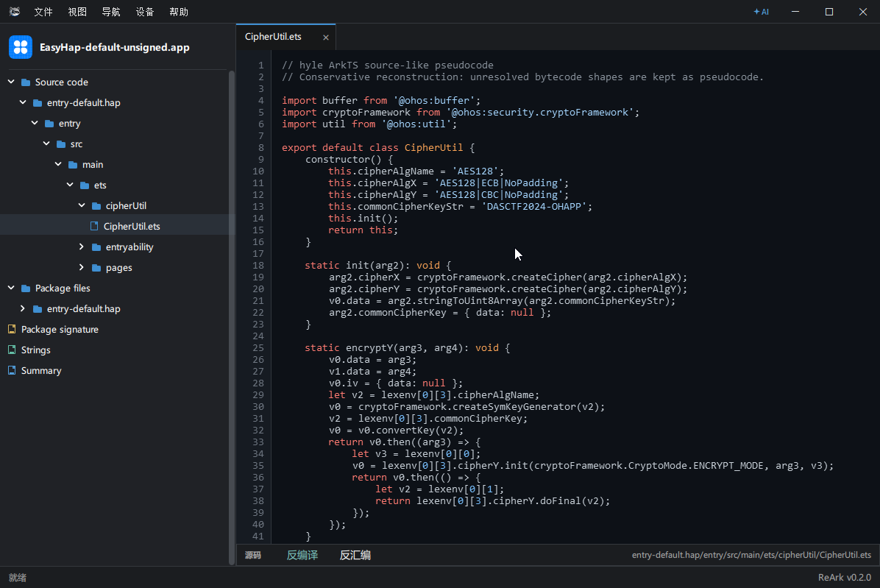Maximize the ReArk window
Image resolution: width=880 pixels, height=588 pixels.
point(829,12)
